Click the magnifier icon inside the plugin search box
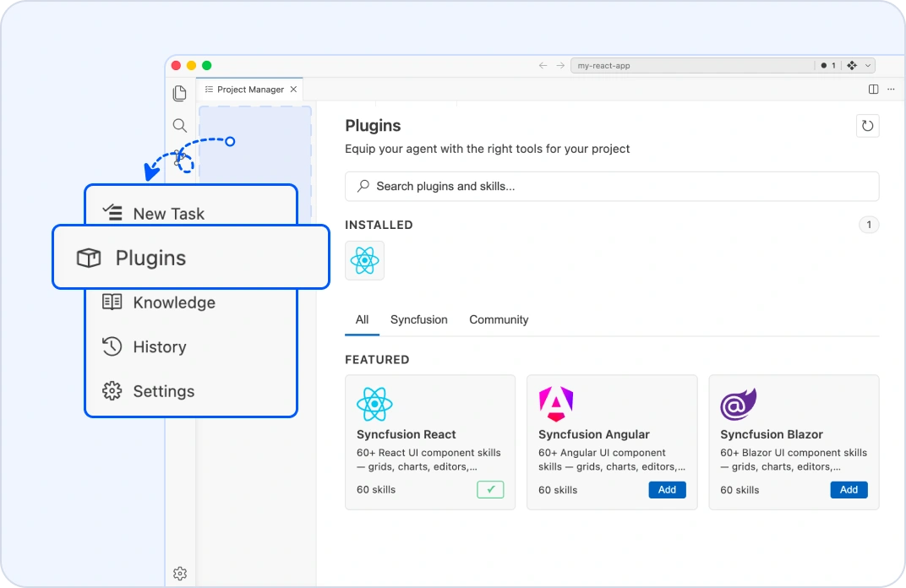Screen dimensions: 906x588 click(363, 186)
